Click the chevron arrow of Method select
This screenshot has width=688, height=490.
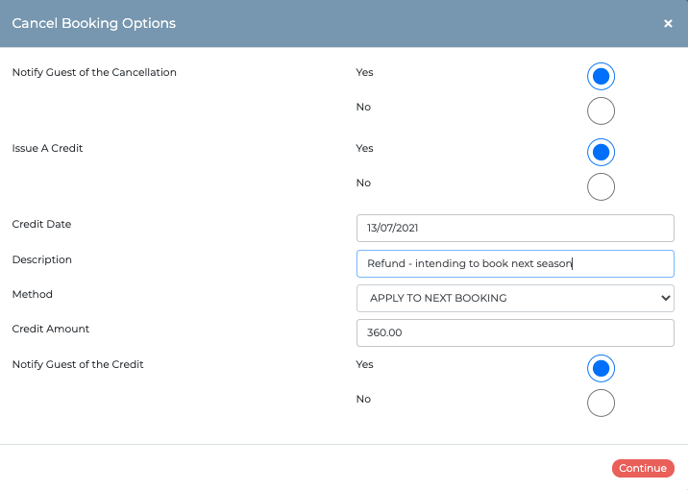pos(665,298)
